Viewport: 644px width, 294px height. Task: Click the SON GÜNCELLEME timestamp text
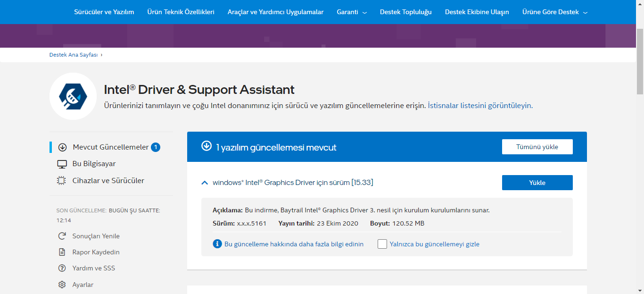(108, 215)
